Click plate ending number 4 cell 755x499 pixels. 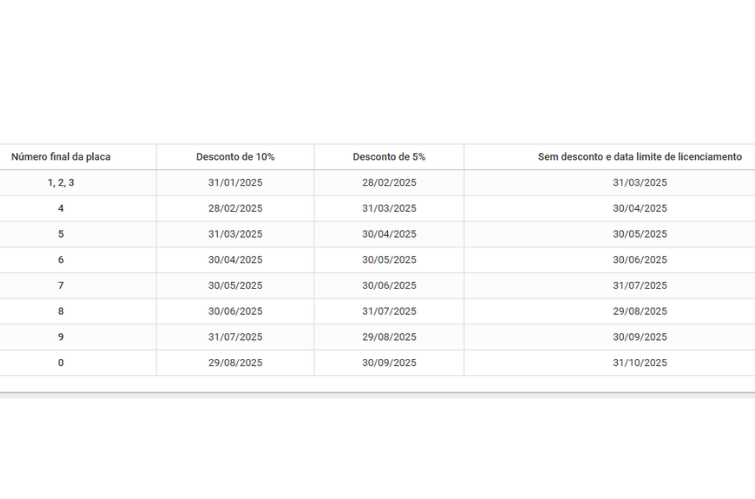point(60,208)
